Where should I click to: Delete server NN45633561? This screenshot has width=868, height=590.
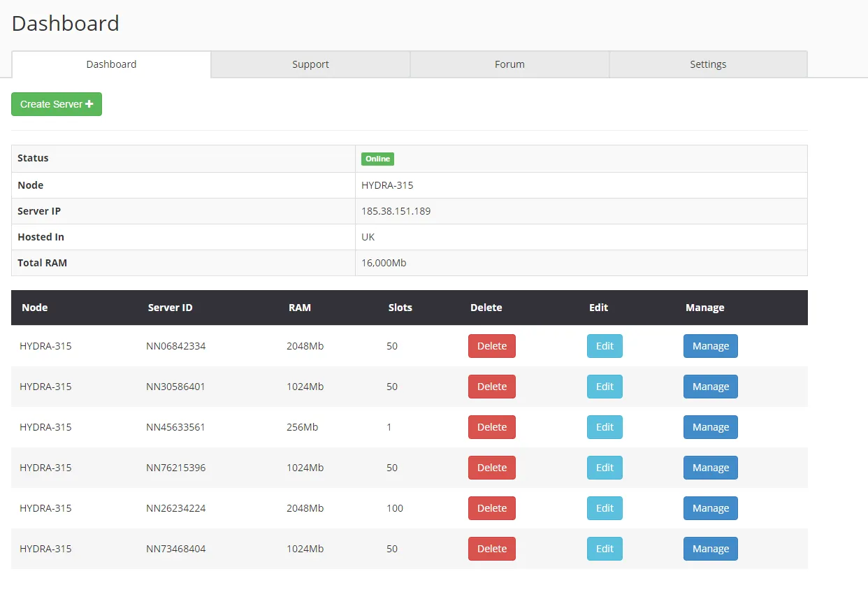pyautogui.click(x=492, y=427)
